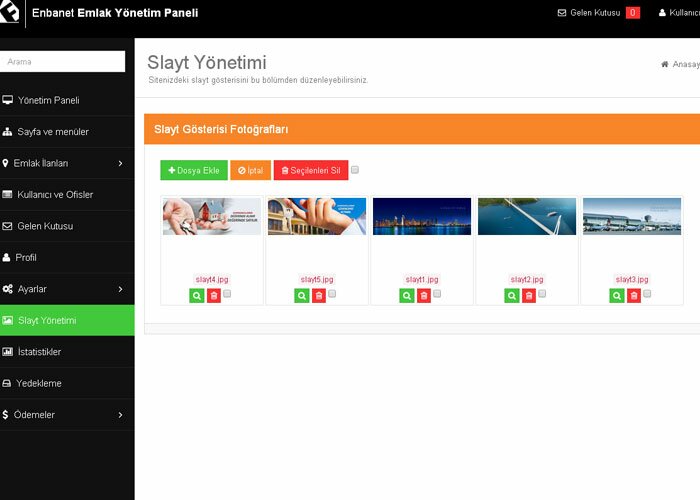
Task: Delete slayt2.jpg with trash icon
Action: click(x=529, y=296)
